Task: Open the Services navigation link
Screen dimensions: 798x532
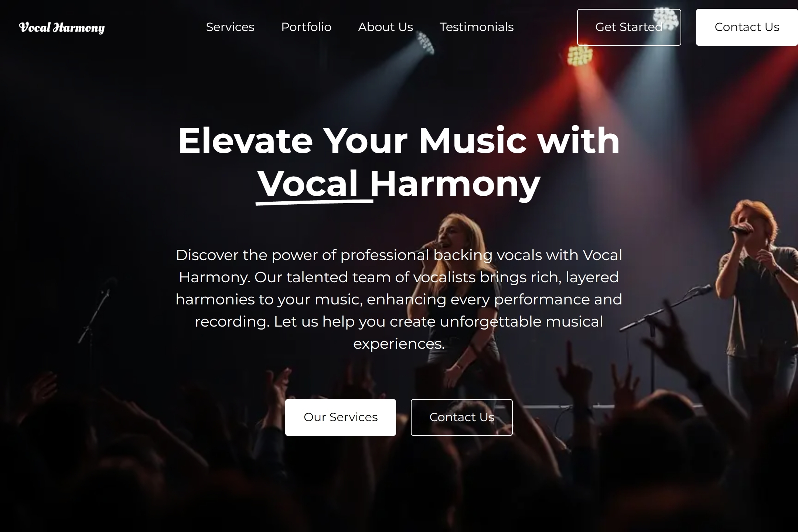Action: pos(230,27)
